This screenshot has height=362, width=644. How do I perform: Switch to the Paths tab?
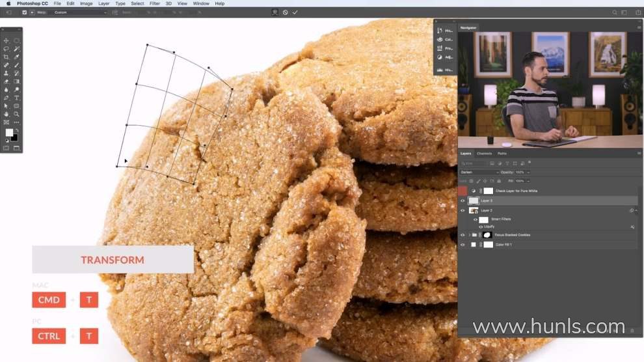[502, 153]
